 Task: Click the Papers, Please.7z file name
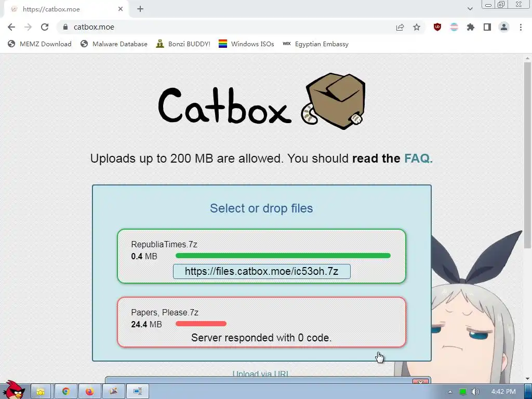pyautogui.click(x=165, y=312)
